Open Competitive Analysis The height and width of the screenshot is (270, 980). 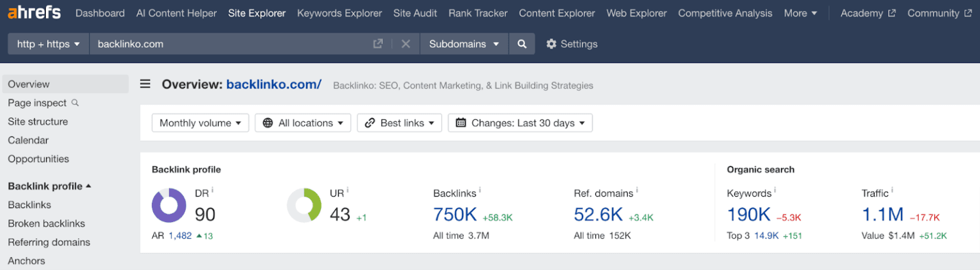(725, 13)
